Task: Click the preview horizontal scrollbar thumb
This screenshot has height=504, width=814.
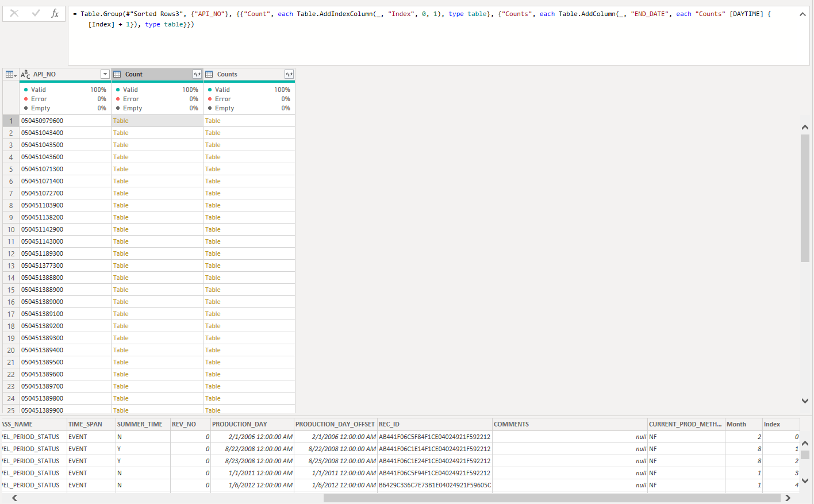Action: click(x=552, y=498)
